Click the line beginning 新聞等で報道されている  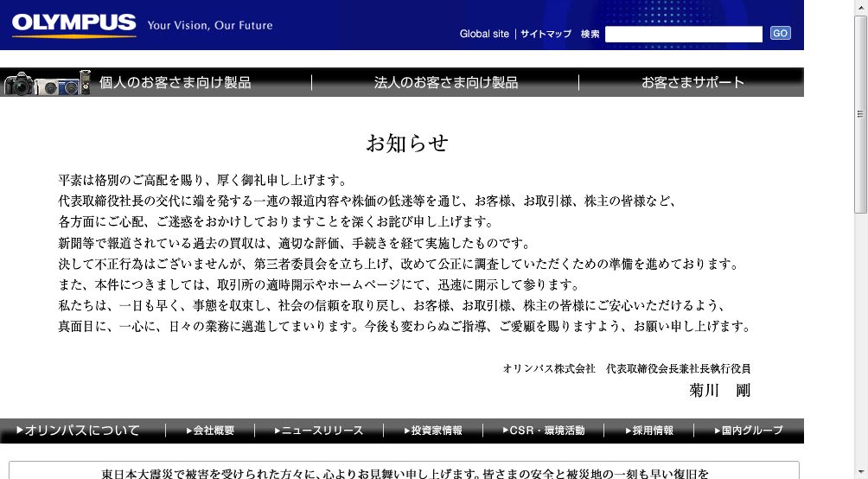pyautogui.click(x=295, y=243)
